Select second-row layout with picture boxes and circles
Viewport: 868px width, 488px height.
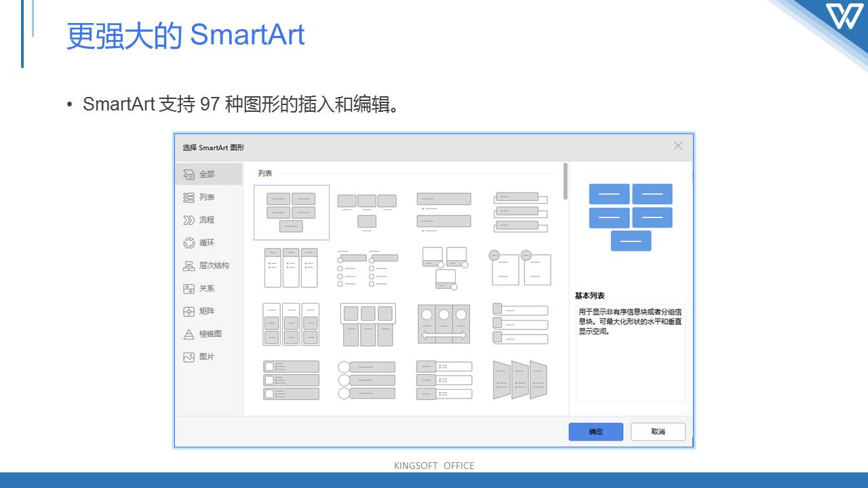pos(444,268)
